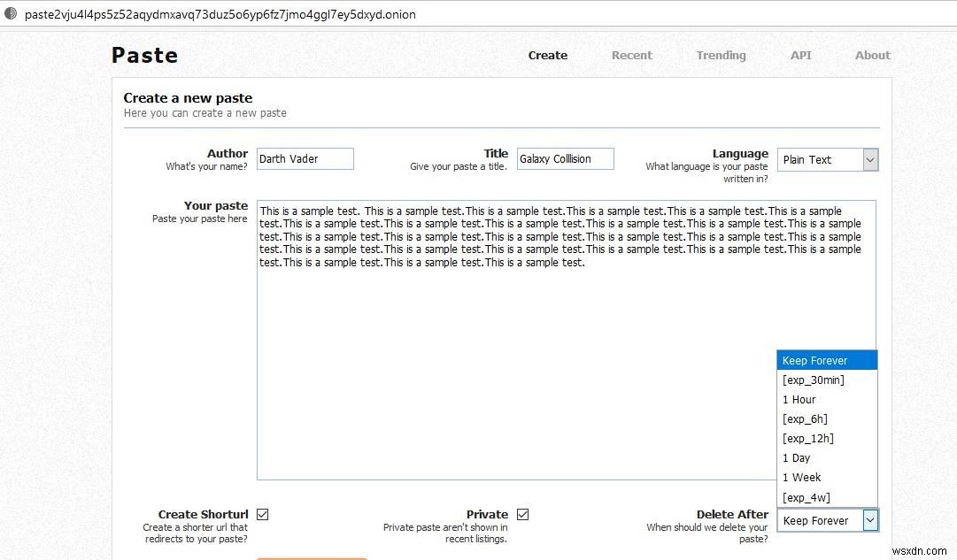Open the About page
This screenshot has height=560, width=957.
click(872, 55)
